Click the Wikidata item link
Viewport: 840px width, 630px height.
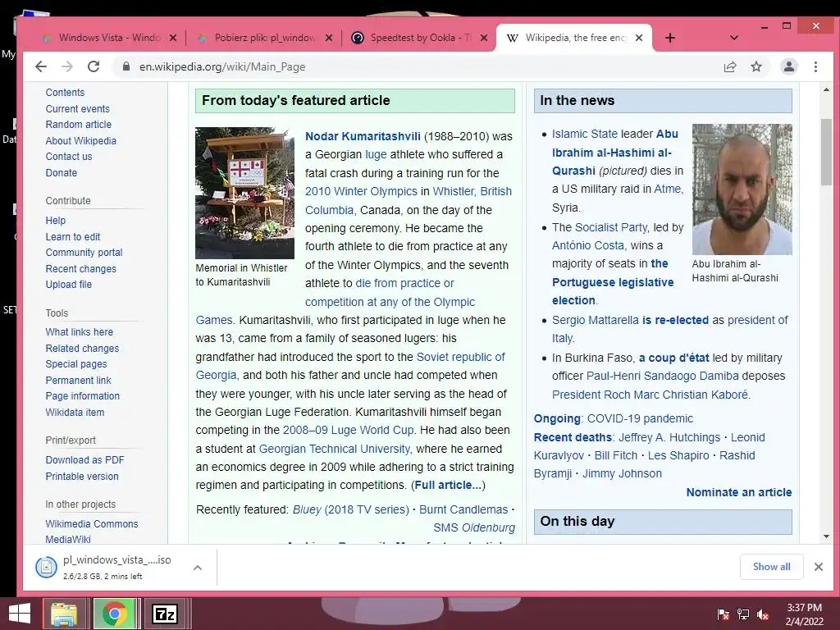(x=75, y=413)
